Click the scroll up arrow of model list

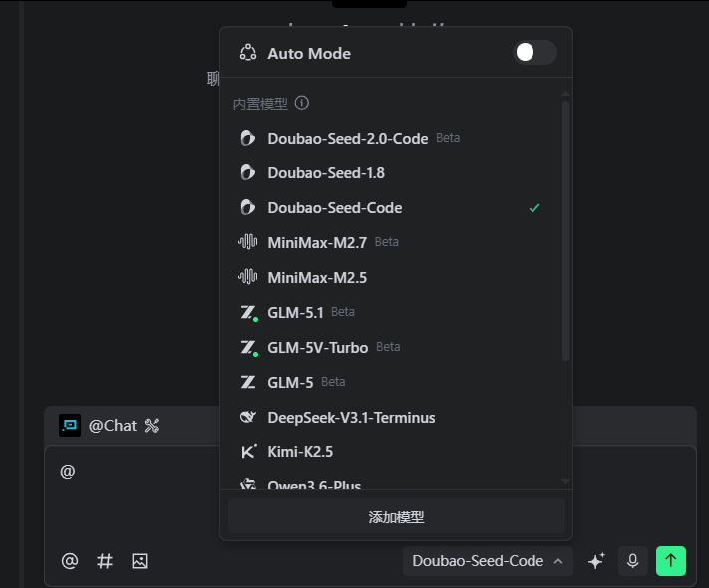click(x=565, y=94)
